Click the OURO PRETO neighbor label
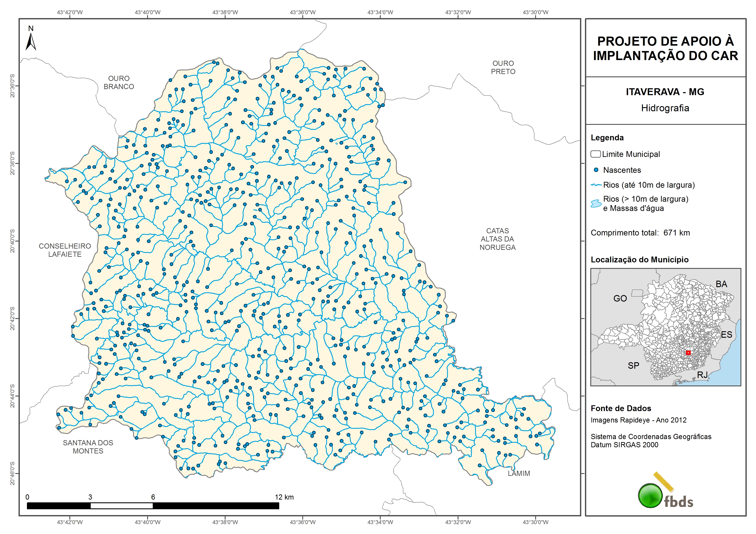The image size is (756, 534). (x=503, y=67)
